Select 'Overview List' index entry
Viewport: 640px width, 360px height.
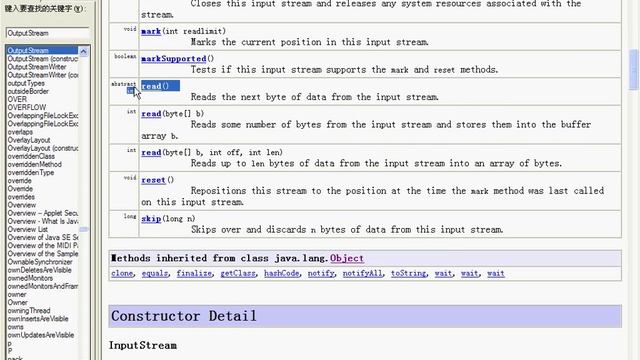point(28,229)
